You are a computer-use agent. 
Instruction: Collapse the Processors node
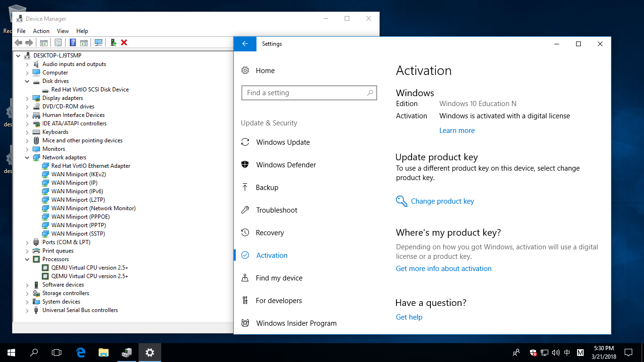pos(27,259)
